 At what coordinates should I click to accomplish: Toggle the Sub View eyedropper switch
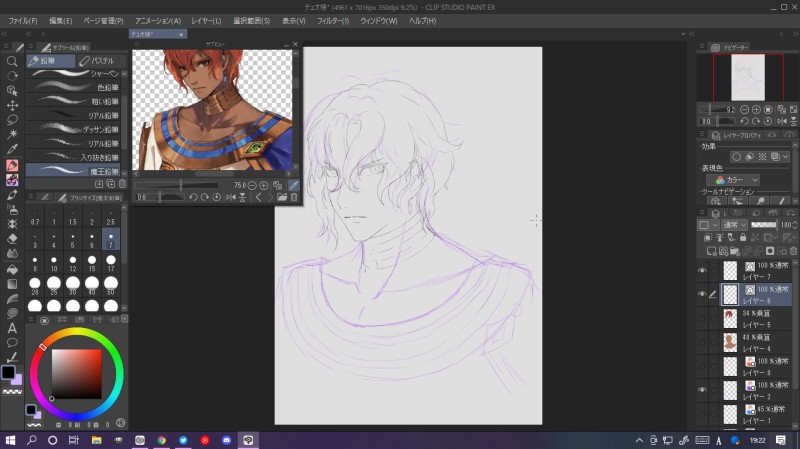294,185
